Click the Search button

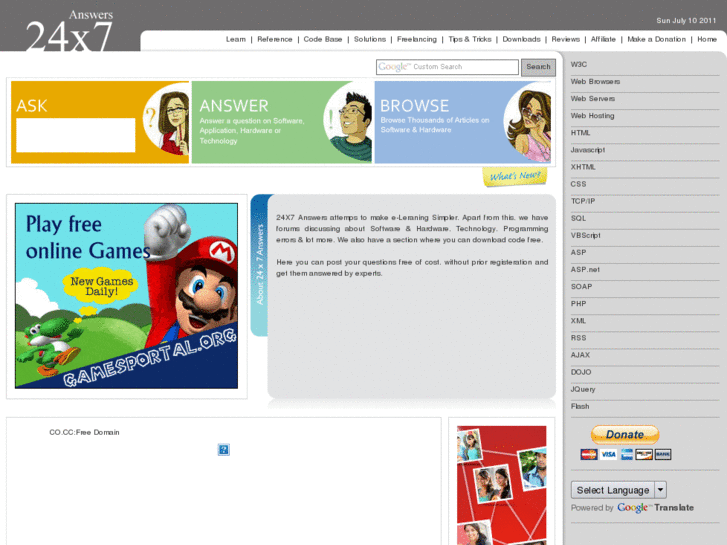pyautogui.click(x=538, y=67)
